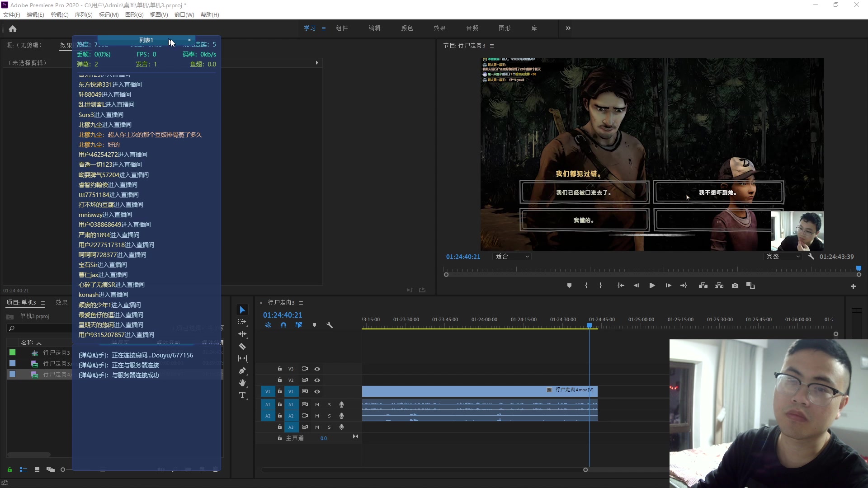Open 行尸走肉3 timeline panel menu
The height and width of the screenshot is (488, 868).
coord(301,303)
